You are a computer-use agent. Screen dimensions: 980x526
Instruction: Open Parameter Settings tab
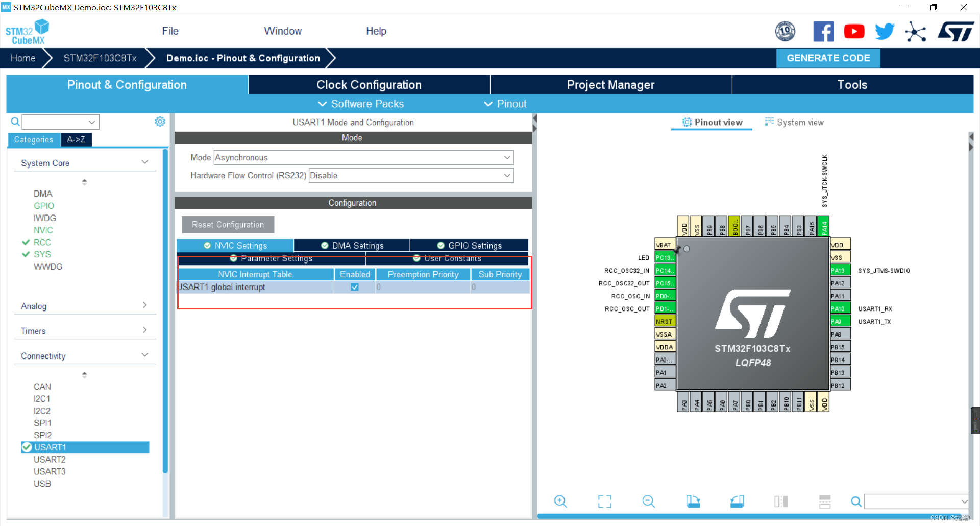[x=272, y=259]
